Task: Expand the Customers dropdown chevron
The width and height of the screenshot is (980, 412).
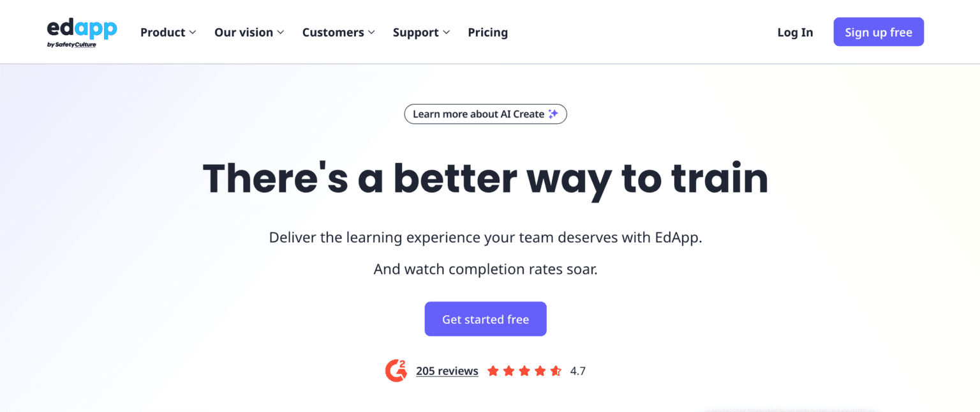Action: point(371,33)
